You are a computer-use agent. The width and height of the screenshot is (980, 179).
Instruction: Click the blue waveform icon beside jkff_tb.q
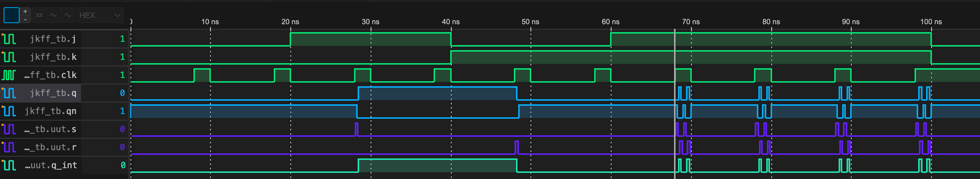9,93
